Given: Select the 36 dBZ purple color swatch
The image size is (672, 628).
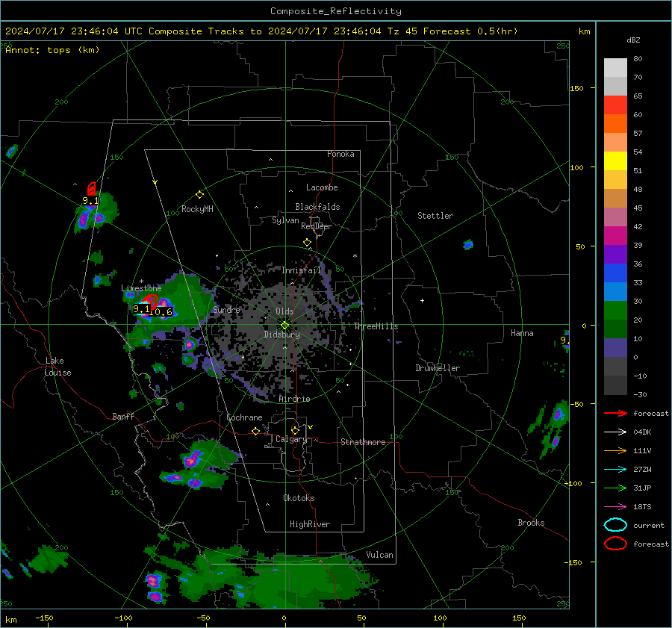Looking at the screenshot, I should pyautogui.click(x=615, y=254).
